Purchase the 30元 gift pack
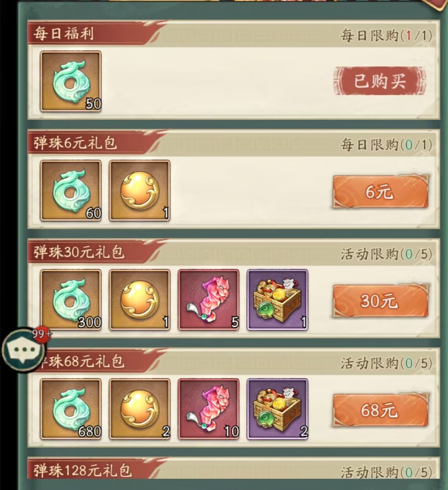 (x=380, y=301)
